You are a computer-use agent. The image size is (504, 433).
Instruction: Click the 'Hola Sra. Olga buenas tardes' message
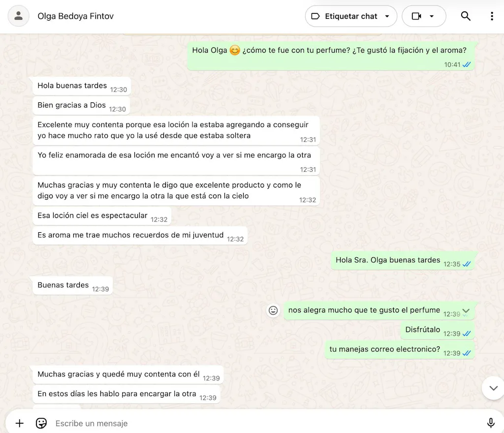coord(388,260)
